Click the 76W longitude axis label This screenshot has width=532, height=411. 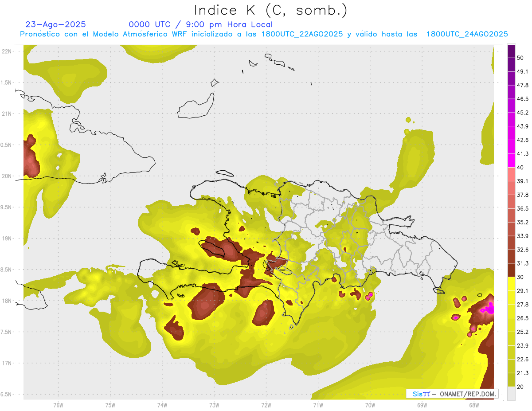(x=58, y=405)
